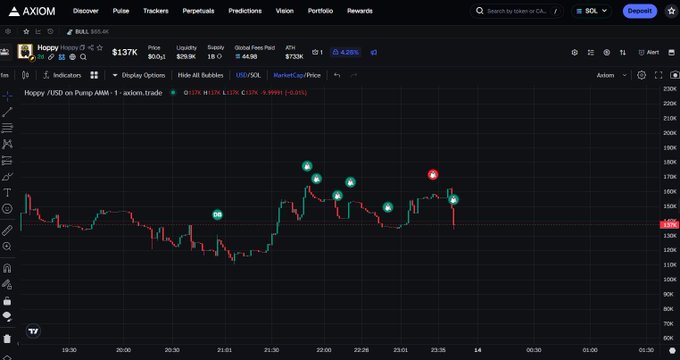
Task: Click the chart icon in watchlist bar
Action: pos(38,32)
